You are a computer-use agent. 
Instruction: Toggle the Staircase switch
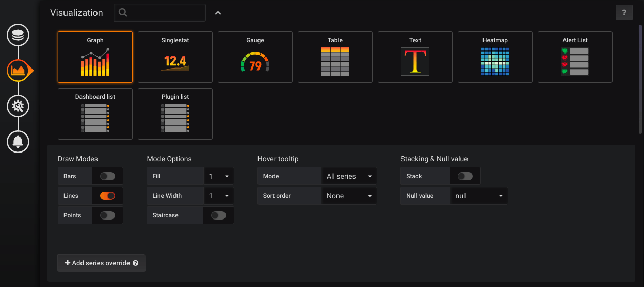[x=218, y=215]
